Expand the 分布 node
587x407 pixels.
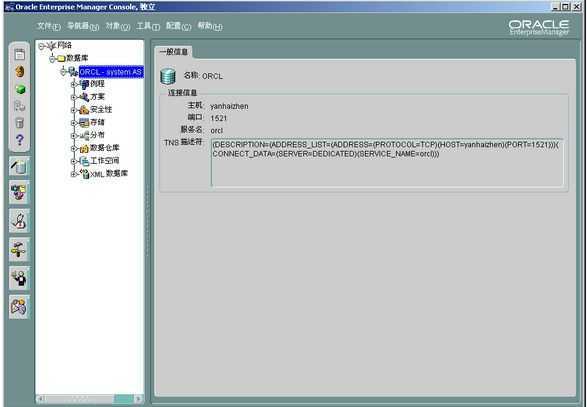tap(74, 136)
